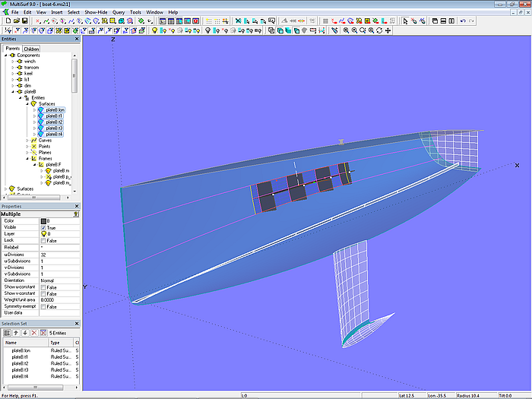Screen dimensions: 532x399
Task: Click the pan view cross icon
Action: coord(388,30)
